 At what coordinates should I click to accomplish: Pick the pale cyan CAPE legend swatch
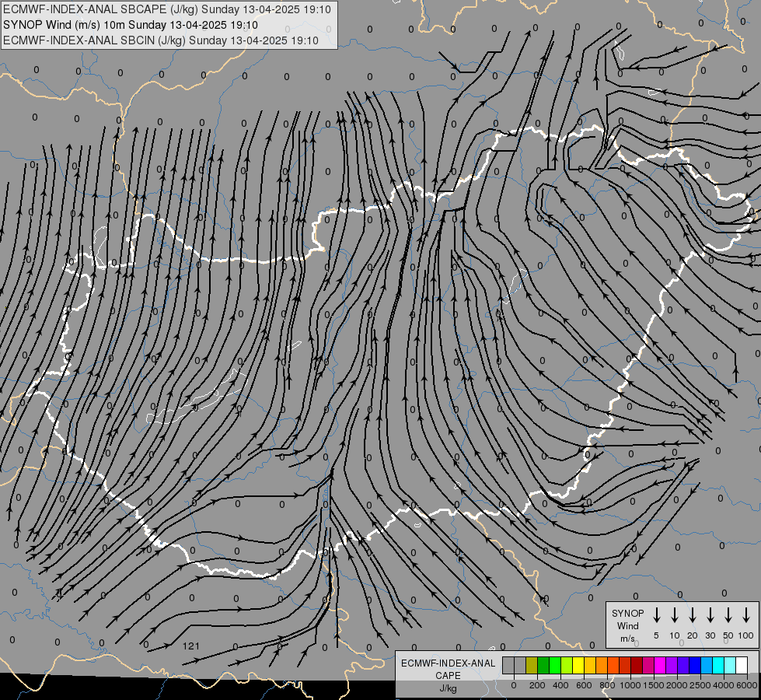730,666
